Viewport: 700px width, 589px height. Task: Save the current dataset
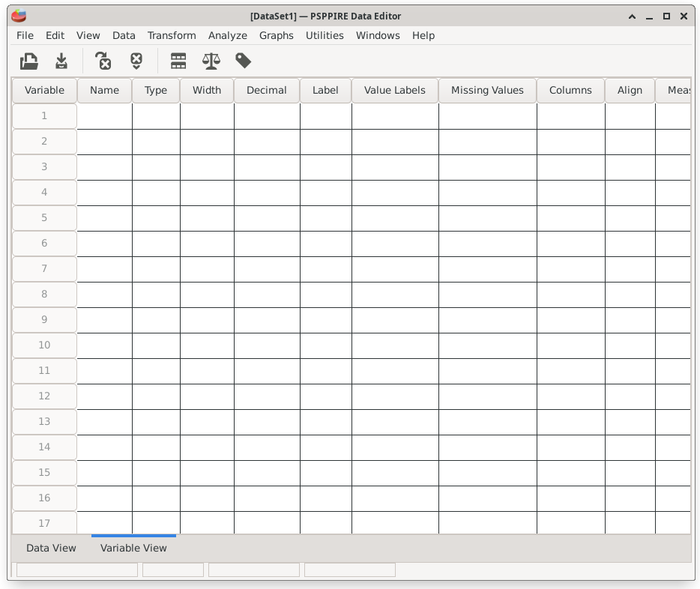point(61,61)
